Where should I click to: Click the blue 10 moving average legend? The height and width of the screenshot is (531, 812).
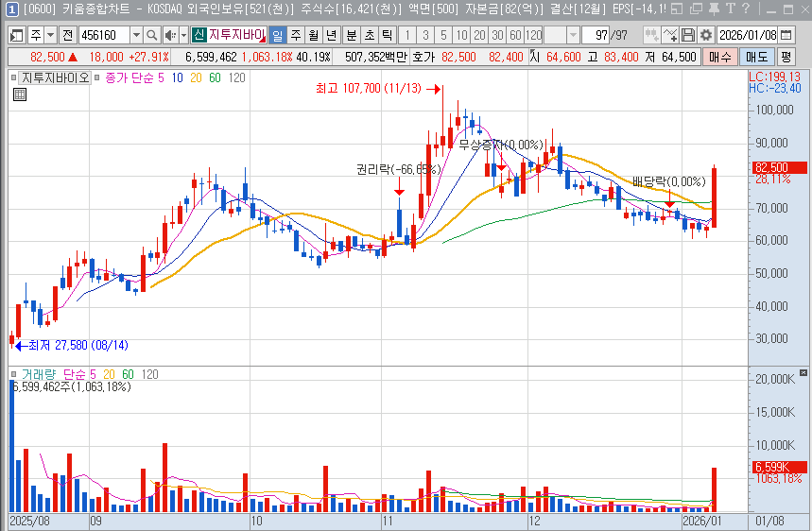178,78
